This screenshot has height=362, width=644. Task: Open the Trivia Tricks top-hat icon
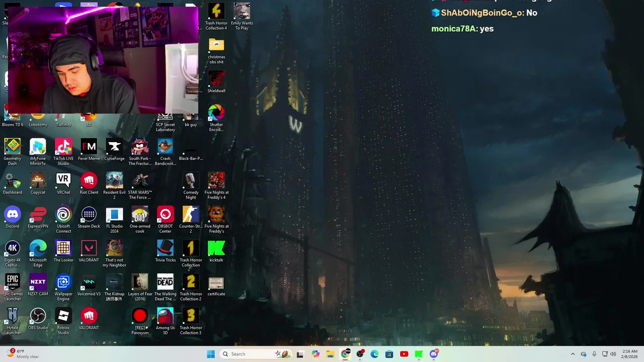[165, 251]
